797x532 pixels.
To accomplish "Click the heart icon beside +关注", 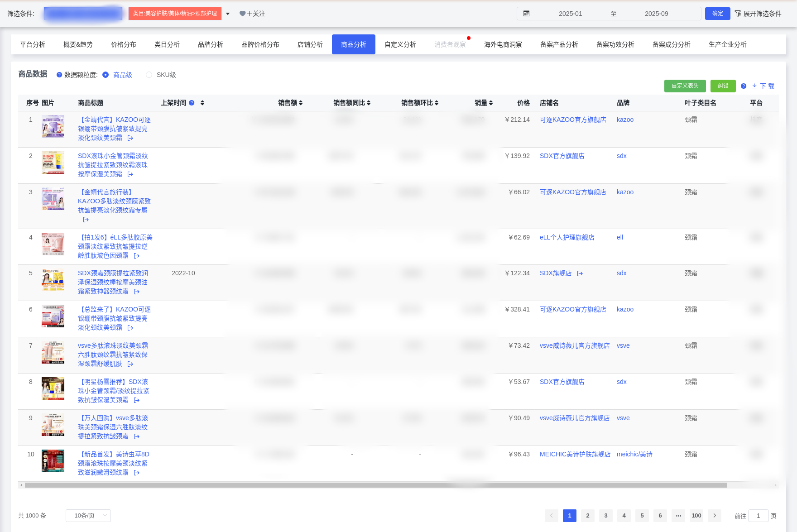I will coord(242,14).
